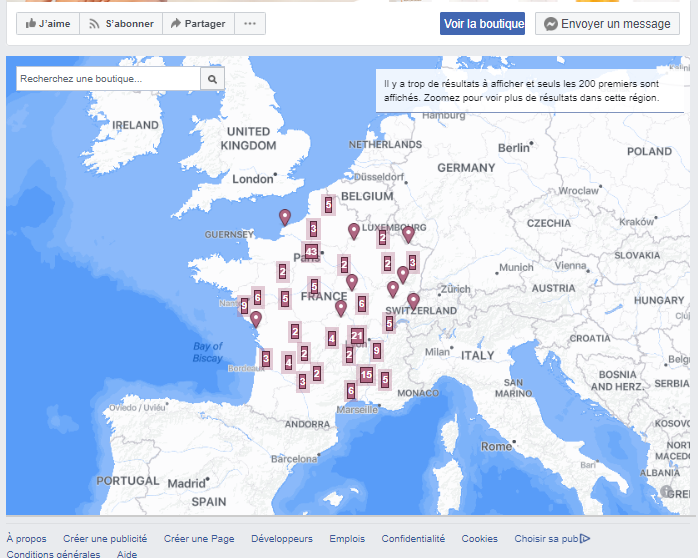Click the Partager share button
Image resolution: width=698 pixels, height=558 pixels.
[x=198, y=24]
